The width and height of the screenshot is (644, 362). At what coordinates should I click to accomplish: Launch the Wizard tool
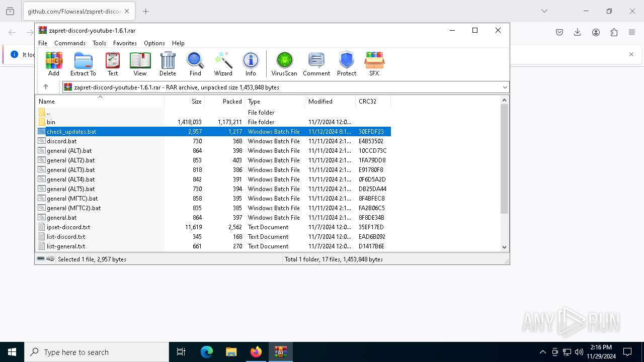(223, 63)
